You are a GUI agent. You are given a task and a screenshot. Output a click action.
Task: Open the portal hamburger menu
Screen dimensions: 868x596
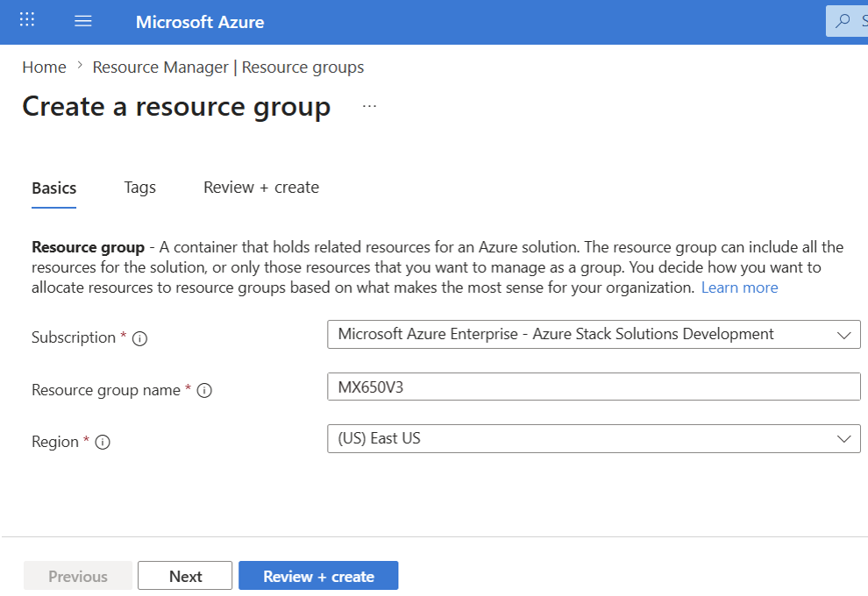coord(83,21)
